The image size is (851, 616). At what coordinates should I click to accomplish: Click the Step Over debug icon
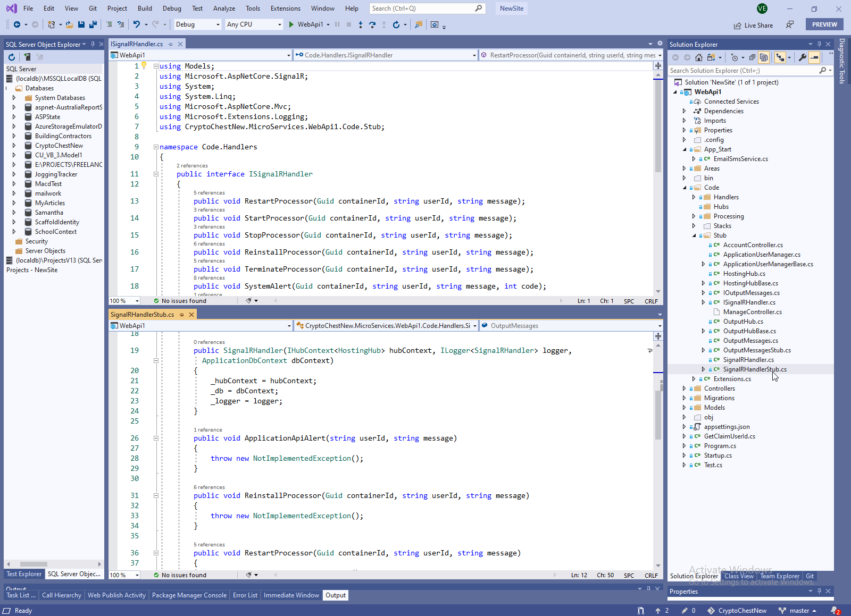pyautogui.click(x=372, y=24)
